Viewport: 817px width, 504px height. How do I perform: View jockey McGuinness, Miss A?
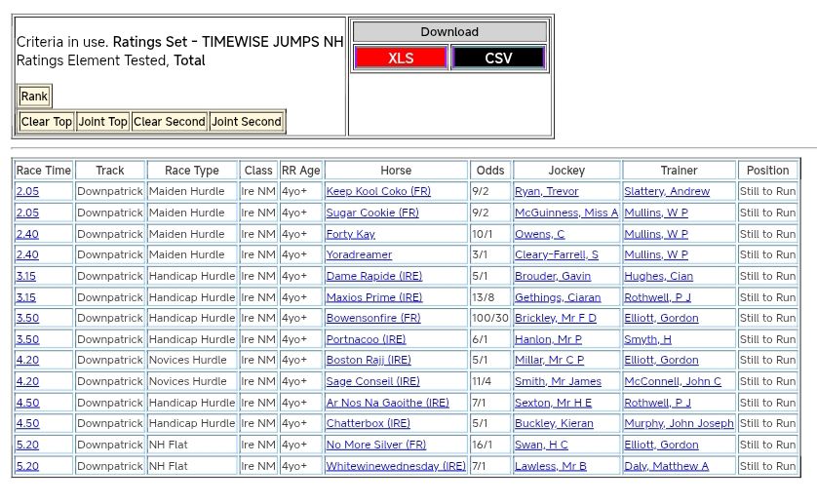point(566,213)
